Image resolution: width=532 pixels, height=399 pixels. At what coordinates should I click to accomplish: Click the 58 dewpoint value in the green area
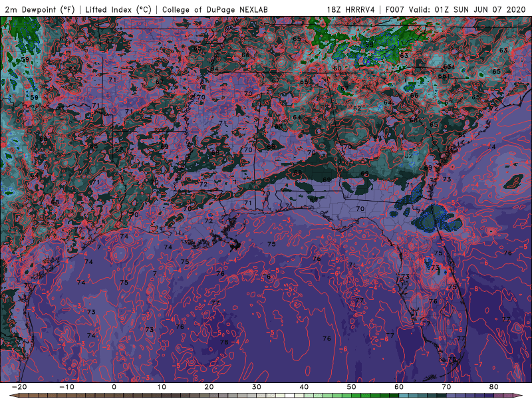pyautogui.click(x=370, y=45)
